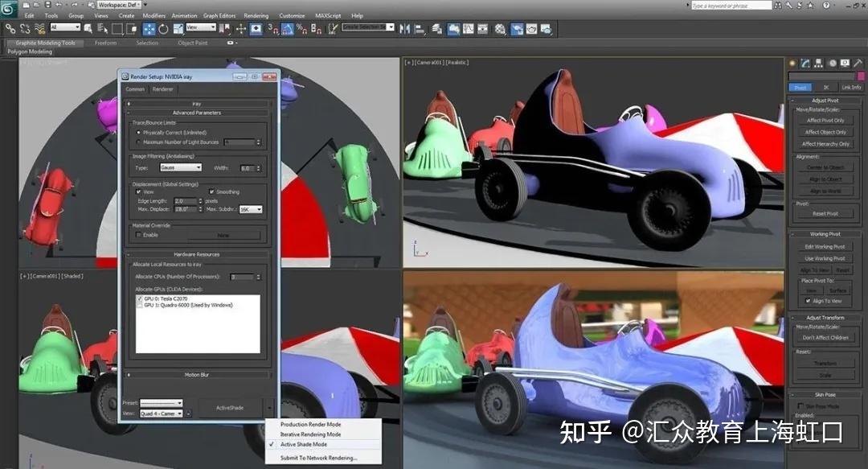Choose Production Render Mode from the menu
Screen dimensions: 868x469
(x=312, y=424)
